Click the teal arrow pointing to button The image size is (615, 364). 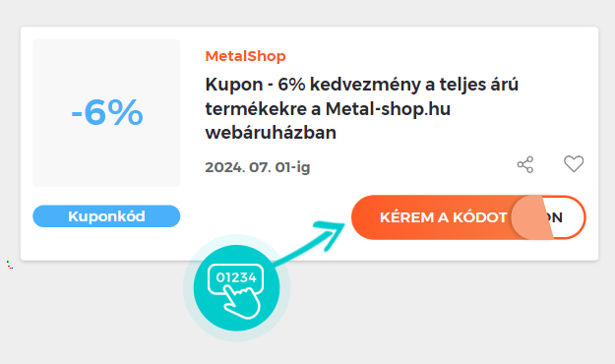click(310, 242)
